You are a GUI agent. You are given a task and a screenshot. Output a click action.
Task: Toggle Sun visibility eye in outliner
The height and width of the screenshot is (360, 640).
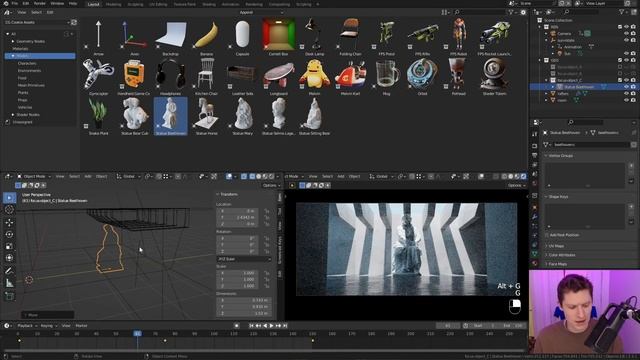pos(626,53)
